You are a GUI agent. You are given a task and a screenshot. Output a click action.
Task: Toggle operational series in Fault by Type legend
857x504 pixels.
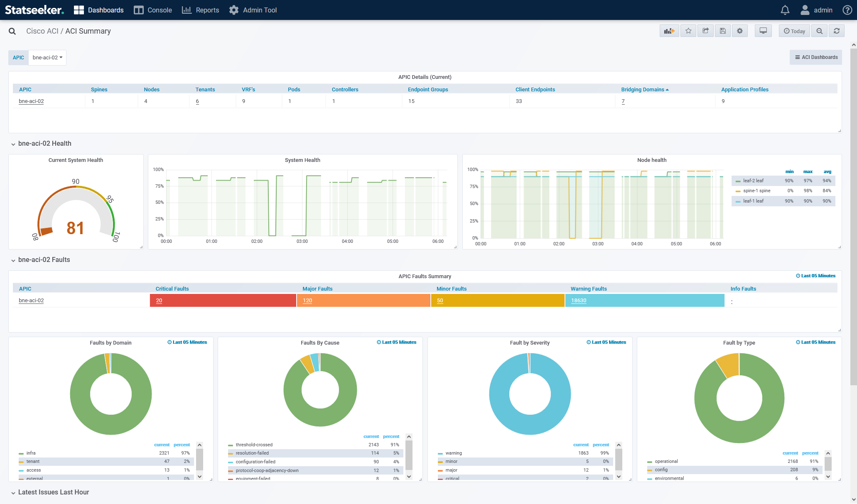tap(666, 462)
